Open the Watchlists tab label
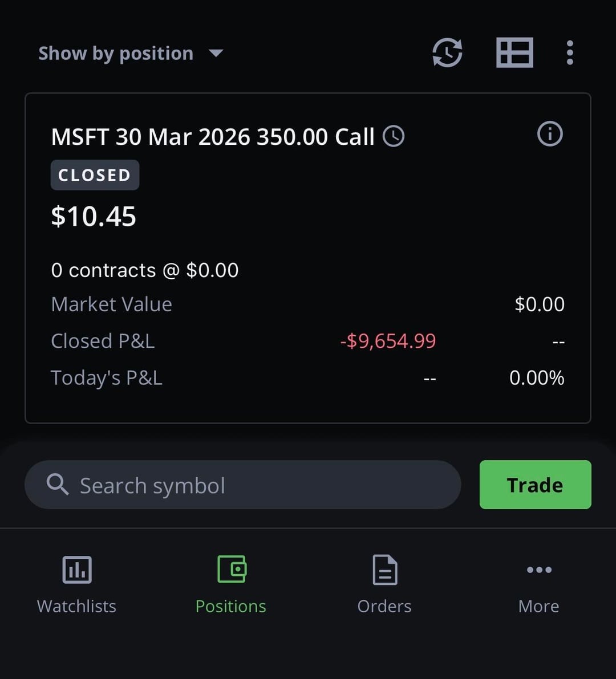Screen dimensions: 616x679 (x=77, y=606)
